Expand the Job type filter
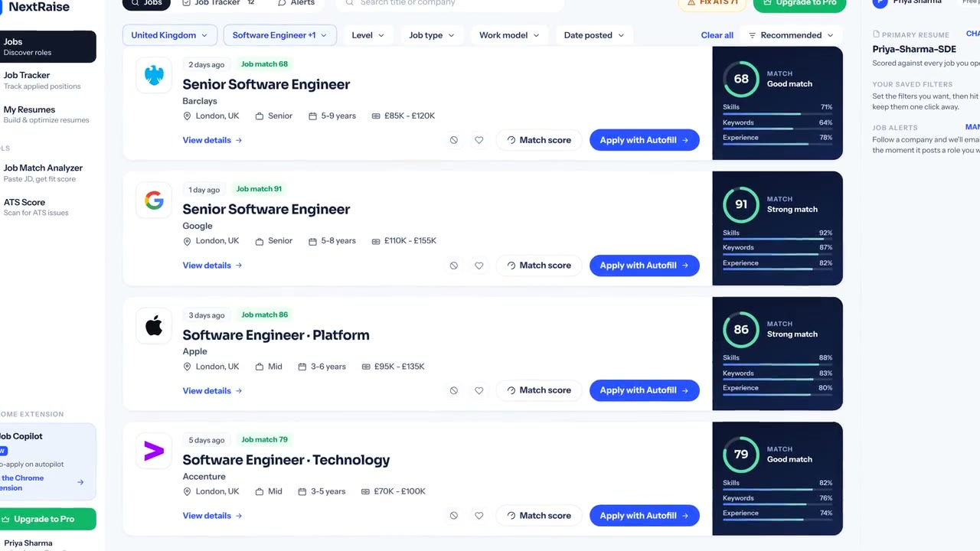Image resolution: width=980 pixels, height=551 pixels. pyautogui.click(x=432, y=35)
